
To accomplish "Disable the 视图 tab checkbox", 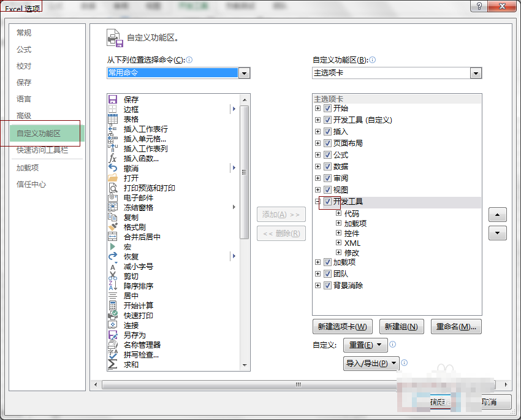I will 328,189.
